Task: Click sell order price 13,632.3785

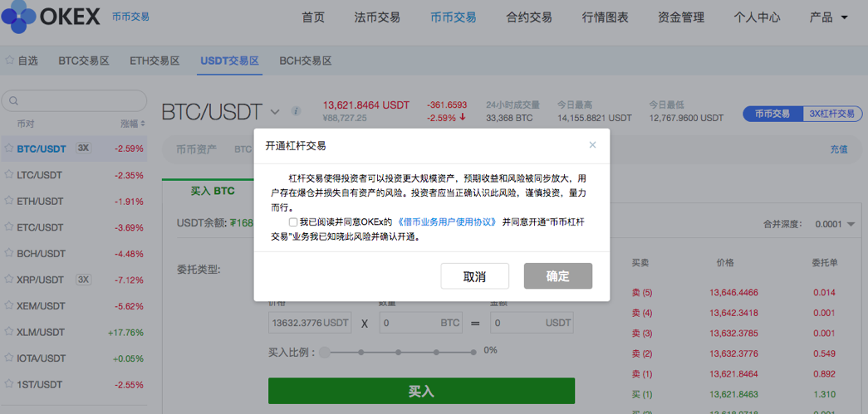Action: pos(733,334)
